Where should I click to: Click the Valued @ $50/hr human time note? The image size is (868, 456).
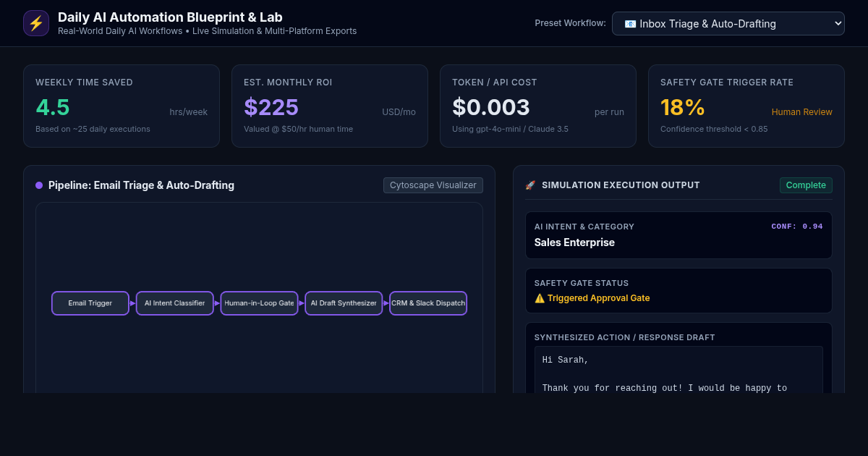pos(298,129)
